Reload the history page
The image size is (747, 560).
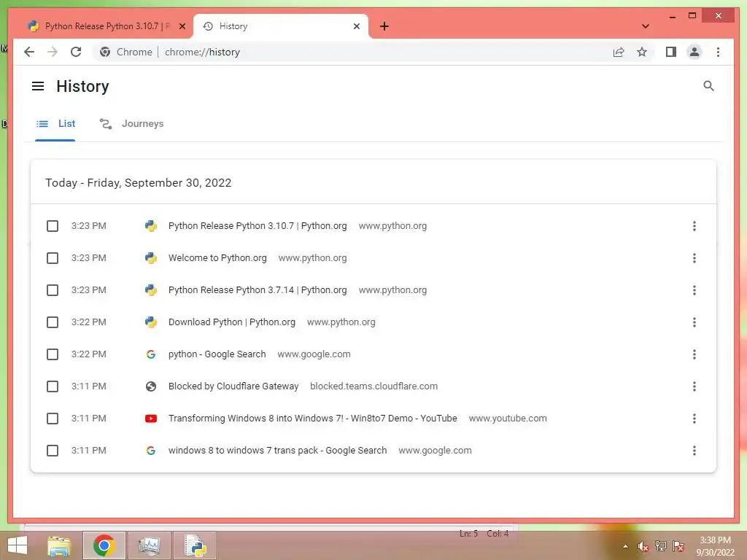click(x=76, y=52)
